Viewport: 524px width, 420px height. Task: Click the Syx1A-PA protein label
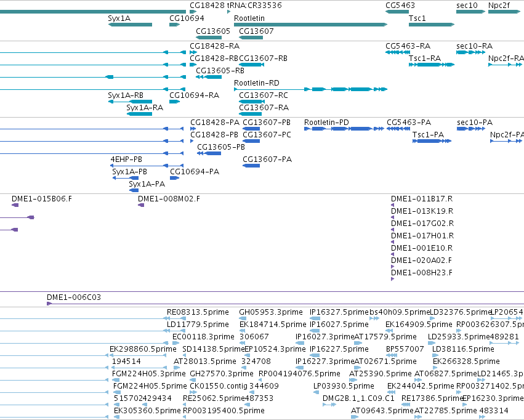(x=147, y=184)
